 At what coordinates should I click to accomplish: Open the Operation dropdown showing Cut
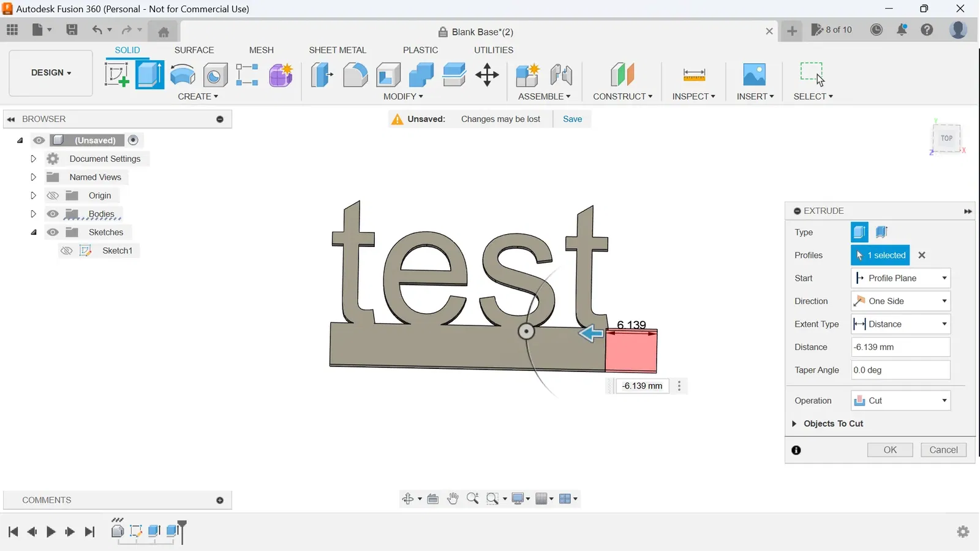click(900, 401)
